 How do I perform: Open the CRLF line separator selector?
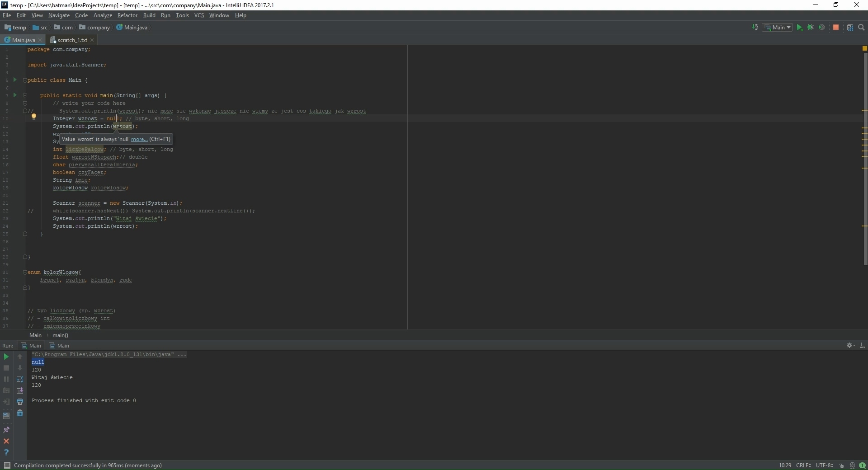point(803,465)
